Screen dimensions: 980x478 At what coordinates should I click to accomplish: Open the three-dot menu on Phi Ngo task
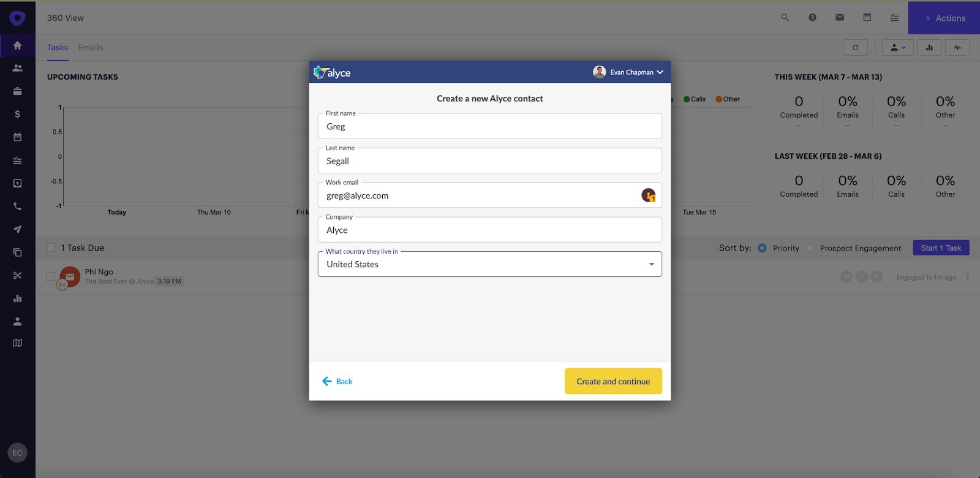tap(968, 277)
